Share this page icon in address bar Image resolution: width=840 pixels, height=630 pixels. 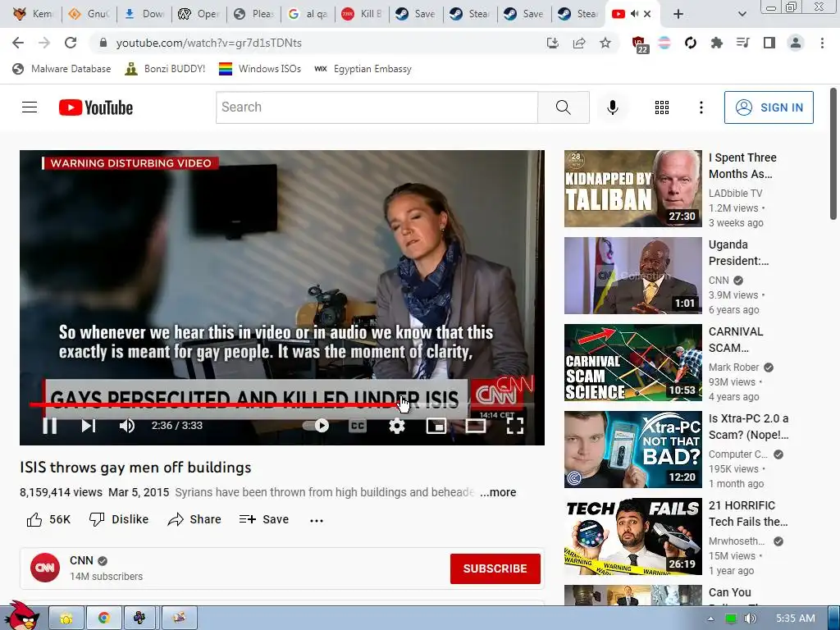click(x=579, y=43)
